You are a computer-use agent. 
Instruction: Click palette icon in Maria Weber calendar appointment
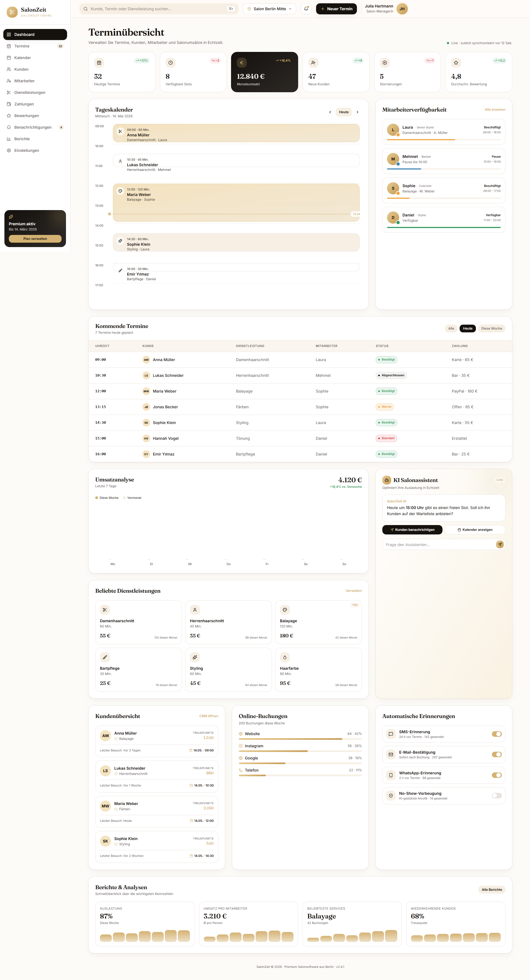[120, 191]
